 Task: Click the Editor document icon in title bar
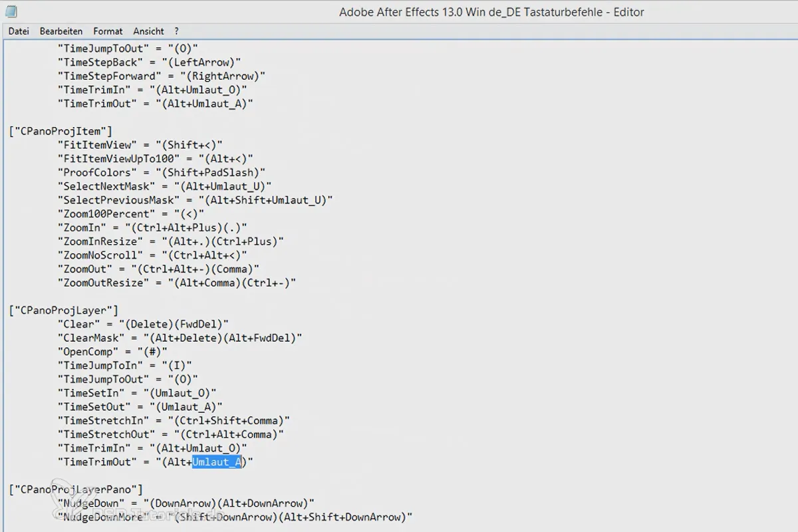pos(11,11)
